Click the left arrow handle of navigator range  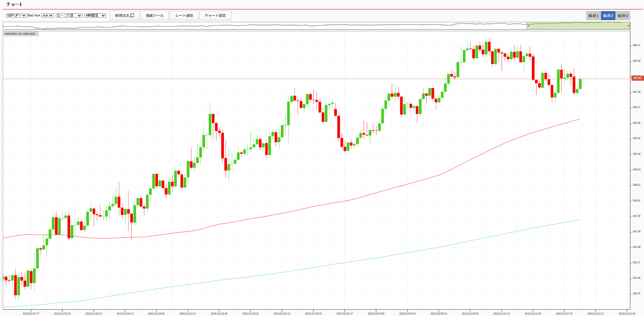528,26
